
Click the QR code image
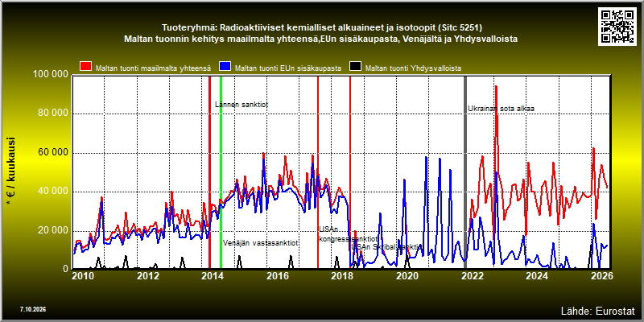(618, 26)
